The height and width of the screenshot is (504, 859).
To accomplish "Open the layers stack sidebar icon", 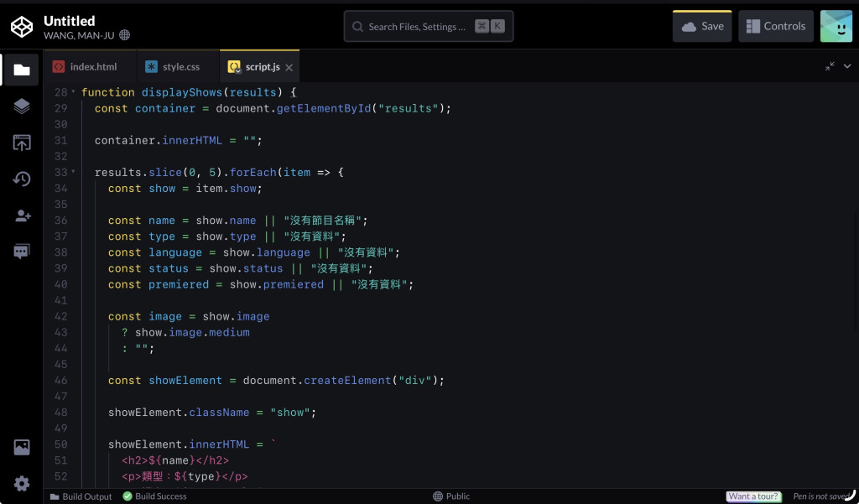I will [21, 106].
